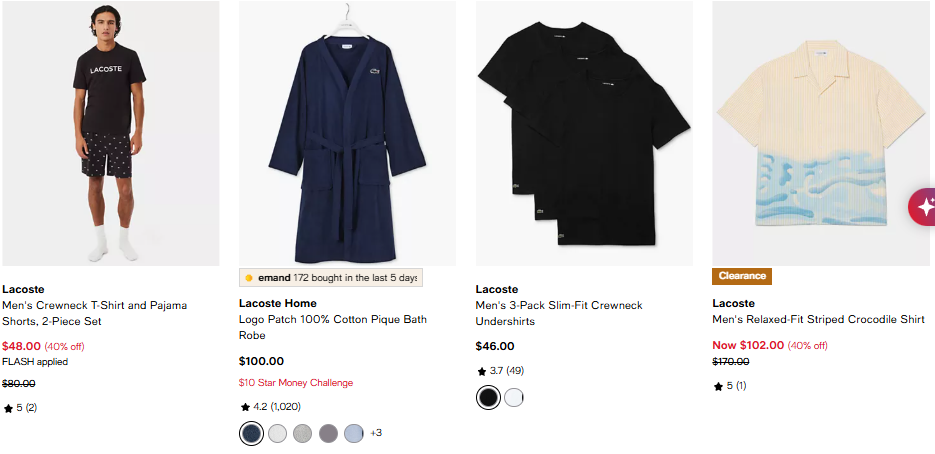Click the yellow dot on demand badge

tap(249, 278)
